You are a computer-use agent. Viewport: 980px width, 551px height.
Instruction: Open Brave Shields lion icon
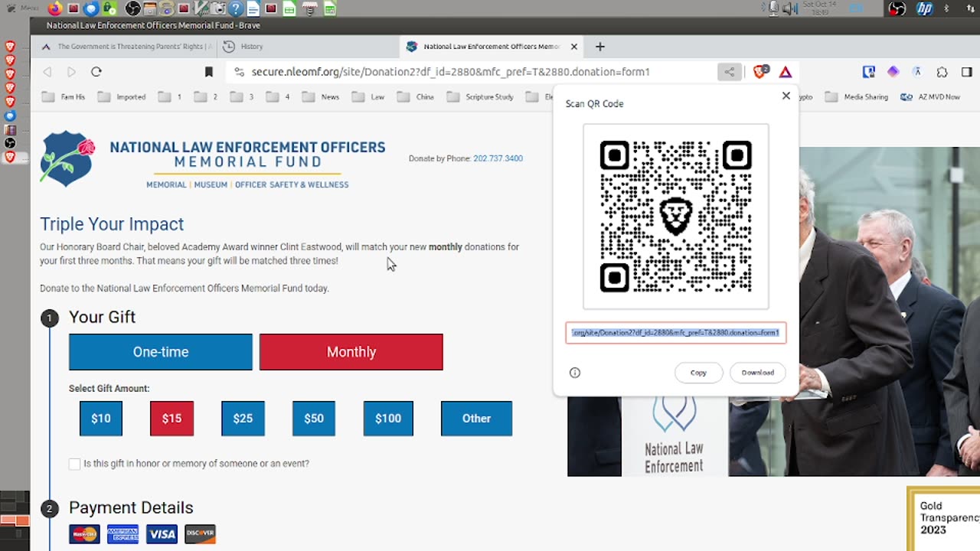[x=760, y=72]
